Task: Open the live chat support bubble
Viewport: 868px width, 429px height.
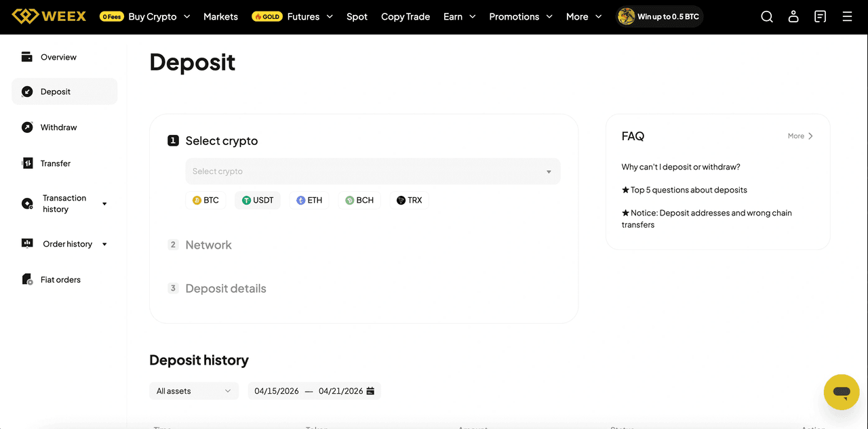Action: pos(842,392)
